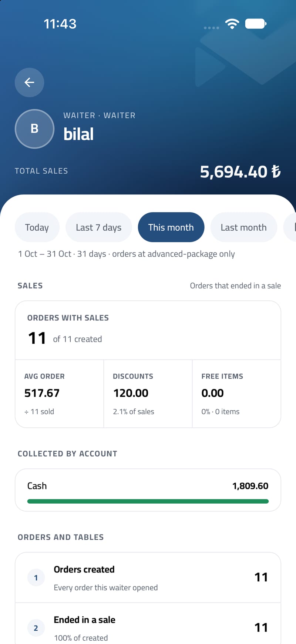Check the Wi-Fi status icon
This screenshot has width=296, height=644.
point(232,24)
